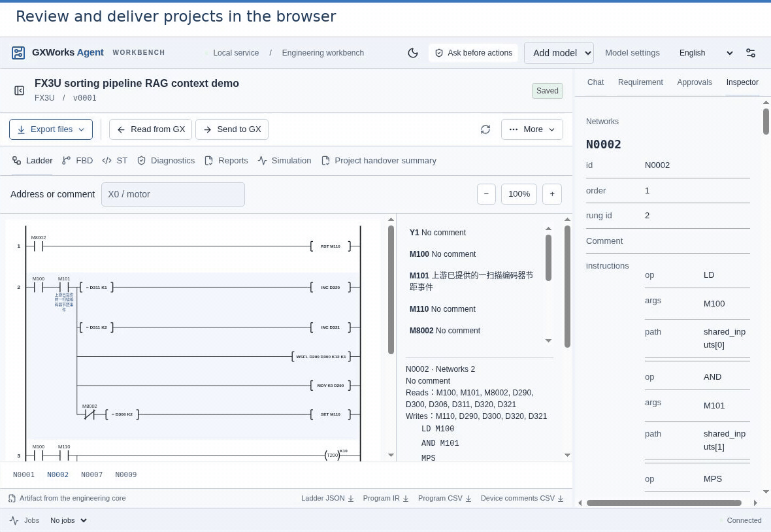Viewport: 771px width, 532px height.
Task: Download Program IR artifact
Action: (x=386, y=498)
